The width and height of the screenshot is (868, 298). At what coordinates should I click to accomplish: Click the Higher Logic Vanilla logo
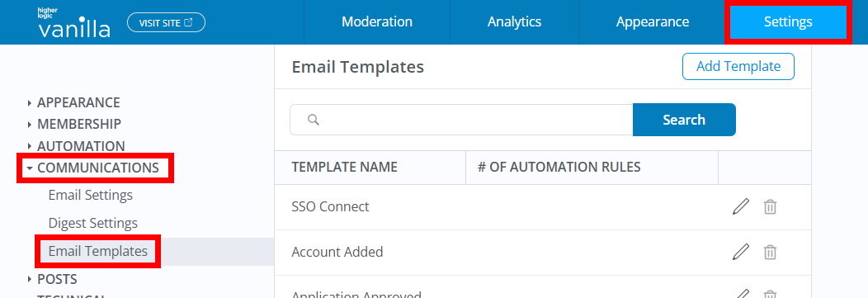[73, 22]
